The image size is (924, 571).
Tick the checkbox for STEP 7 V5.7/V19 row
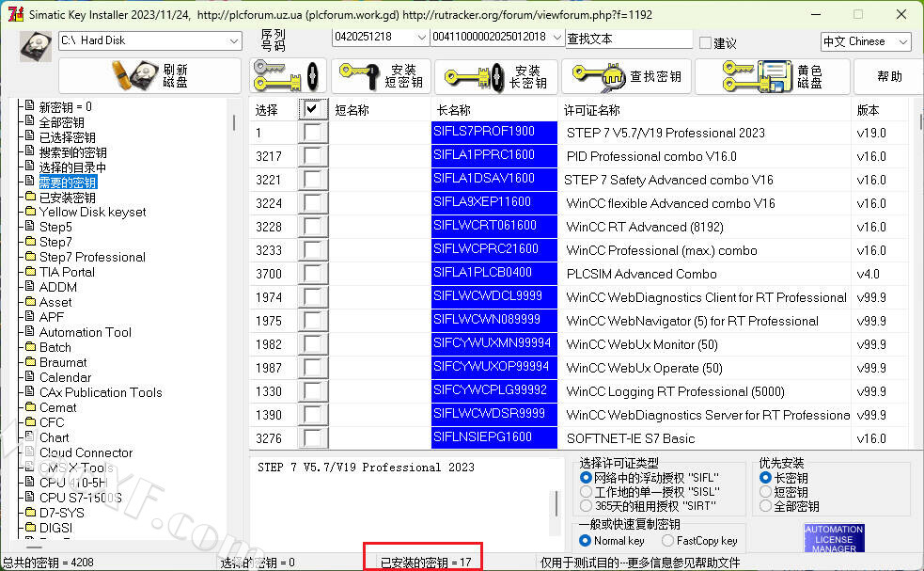(x=313, y=133)
